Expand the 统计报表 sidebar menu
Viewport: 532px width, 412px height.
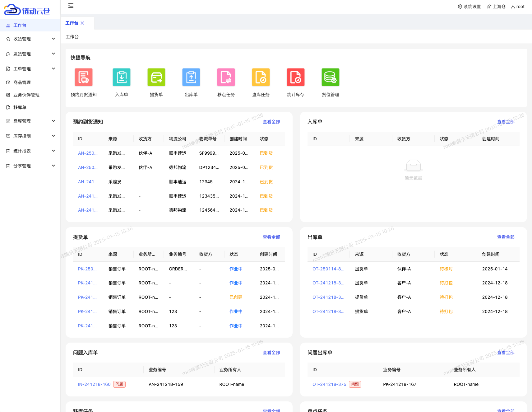pyautogui.click(x=30, y=151)
